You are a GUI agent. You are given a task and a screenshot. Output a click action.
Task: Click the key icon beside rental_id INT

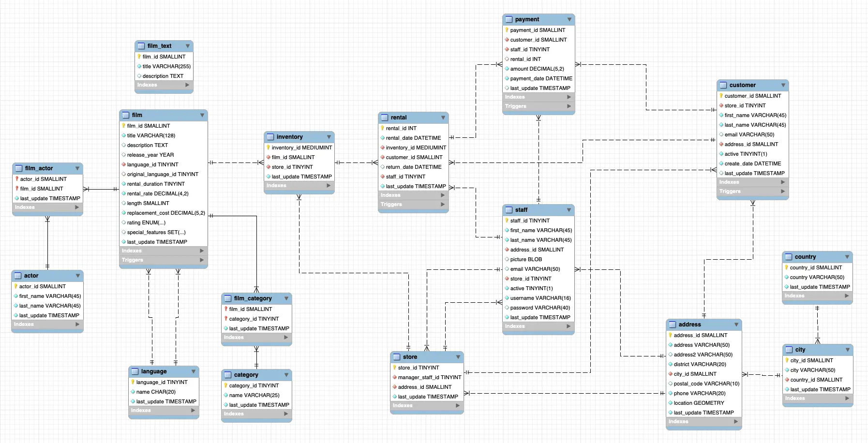pos(382,128)
